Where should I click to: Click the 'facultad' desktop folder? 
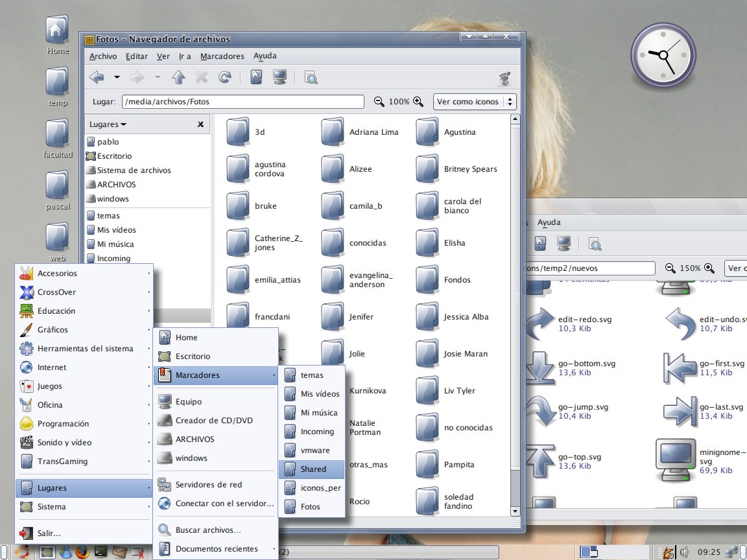(x=58, y=139)
